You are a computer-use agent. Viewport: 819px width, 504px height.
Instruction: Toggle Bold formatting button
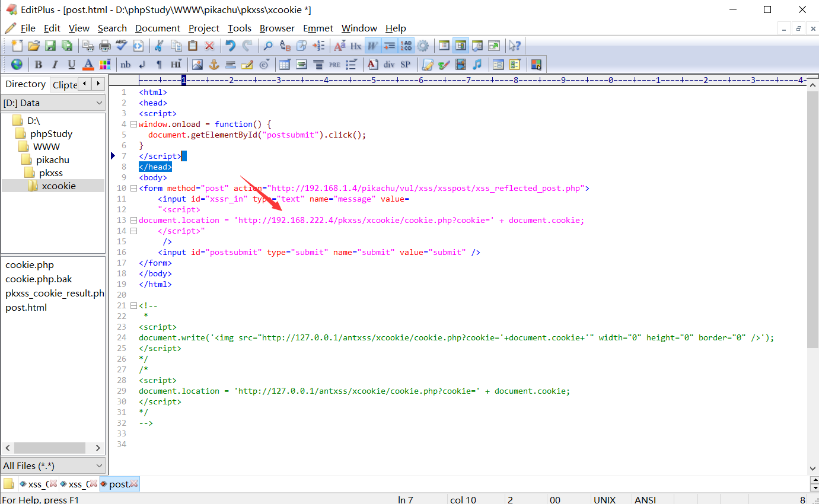point(39,64)
